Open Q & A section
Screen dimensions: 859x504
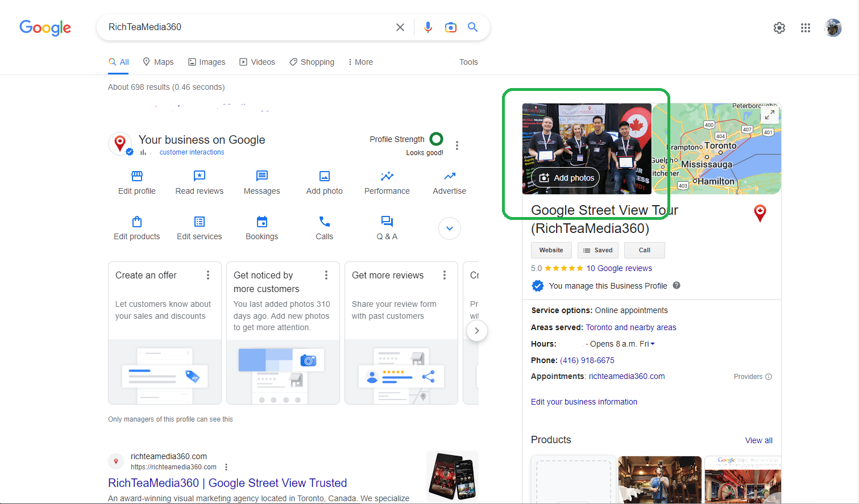tap(387, 228)
